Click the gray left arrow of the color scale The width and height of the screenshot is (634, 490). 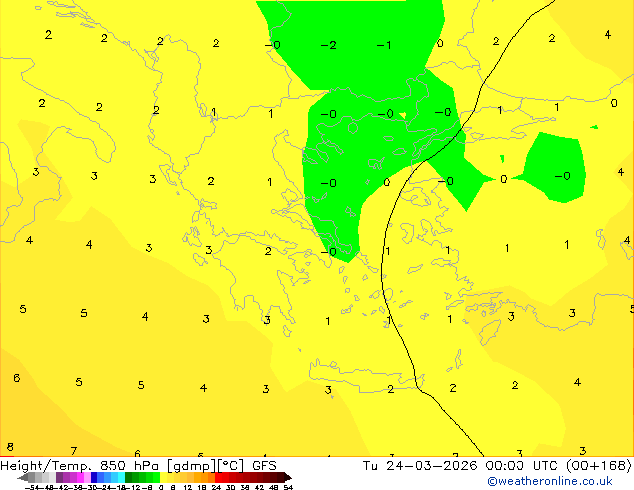click(23, 477)
